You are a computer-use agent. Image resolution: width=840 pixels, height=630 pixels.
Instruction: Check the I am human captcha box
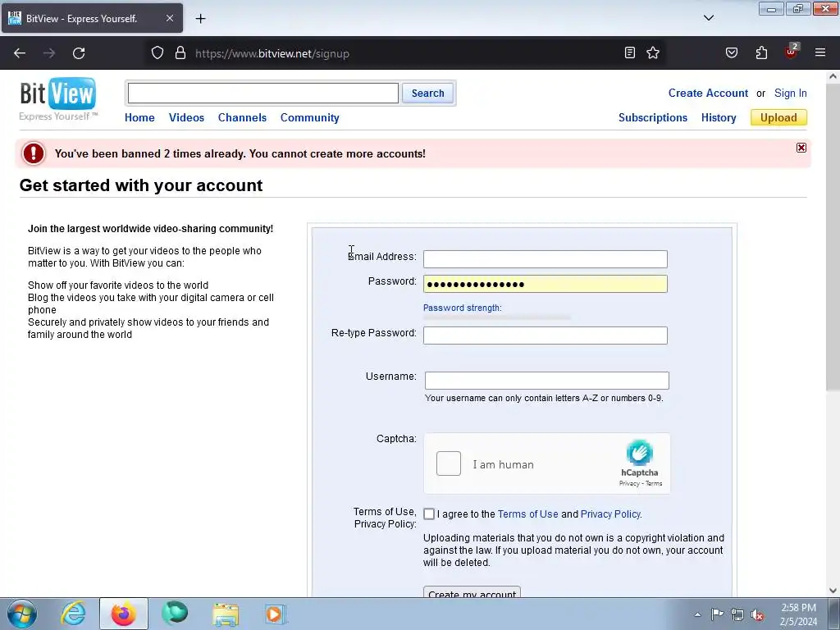click(x=449, y=463)
